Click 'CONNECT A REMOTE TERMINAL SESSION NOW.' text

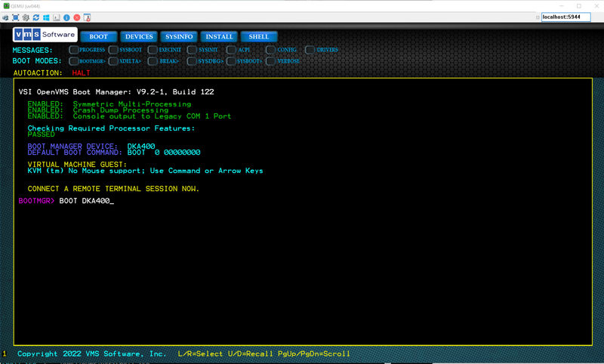click(x=113, y=189)
